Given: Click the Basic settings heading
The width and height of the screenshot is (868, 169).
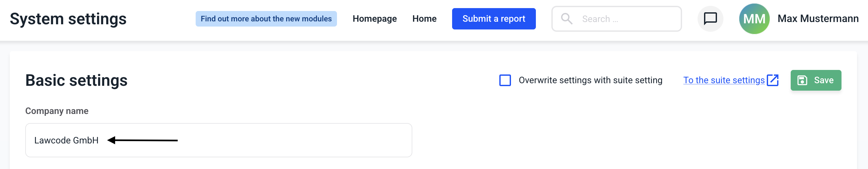Looking at the screenshot, I should point(77,80).
